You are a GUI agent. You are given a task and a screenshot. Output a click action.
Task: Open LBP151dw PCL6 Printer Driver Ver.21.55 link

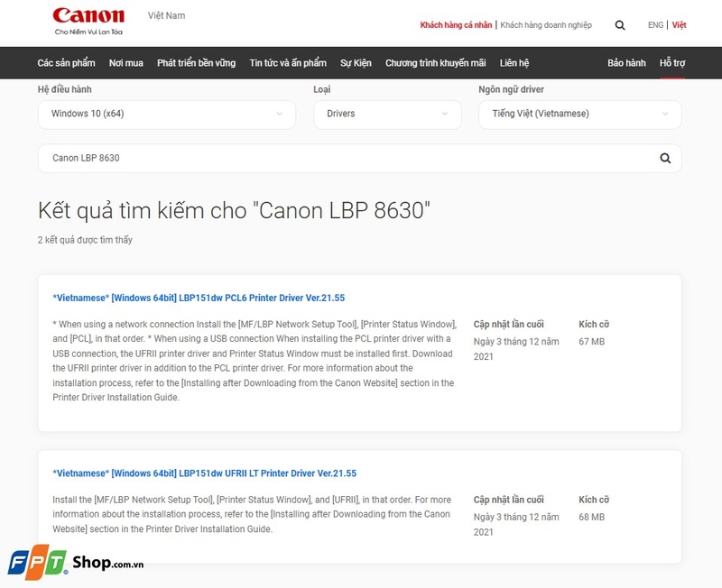coord(199,299)
